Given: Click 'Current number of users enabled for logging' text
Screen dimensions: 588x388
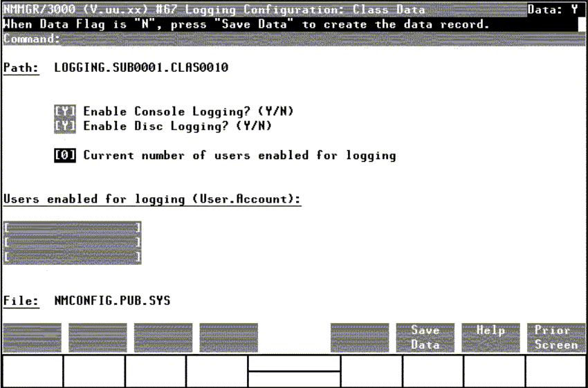Looking at the screenshot, I should click(x=239, y=156).
